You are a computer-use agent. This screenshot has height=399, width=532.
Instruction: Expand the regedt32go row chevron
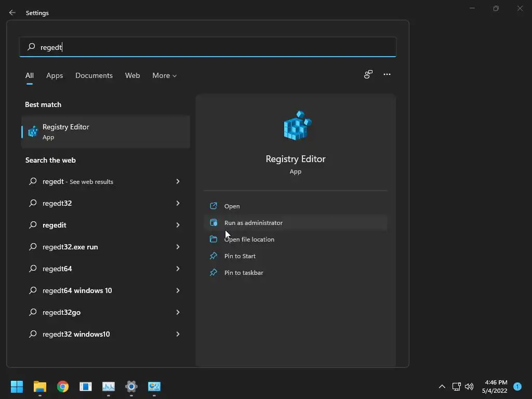(x=178, y=312)
